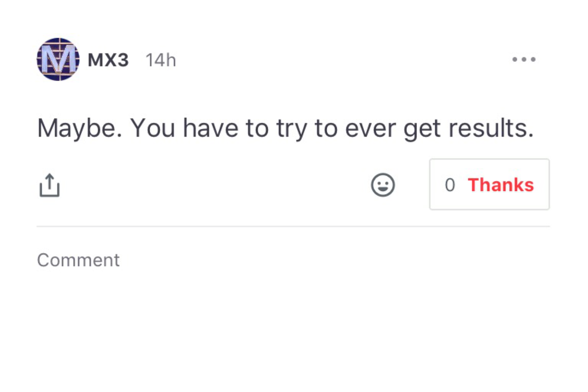Tap the share icon below the post

point(49,185)
